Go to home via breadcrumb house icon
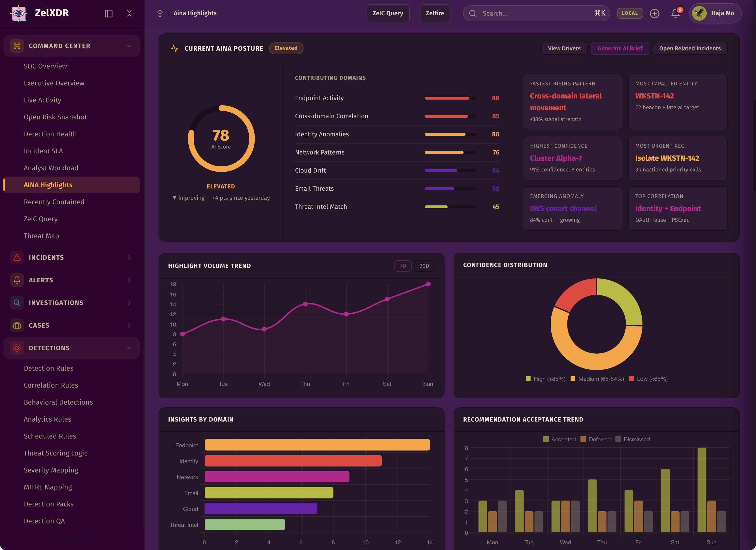Image resolution: width=756 pixels, height=550 pixels. tap(160, 13)
